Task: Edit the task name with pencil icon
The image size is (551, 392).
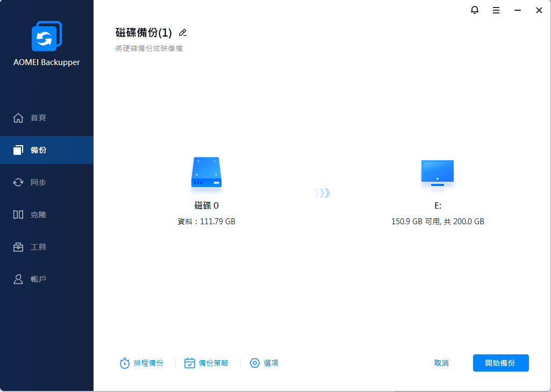Action: coord(183,33)
